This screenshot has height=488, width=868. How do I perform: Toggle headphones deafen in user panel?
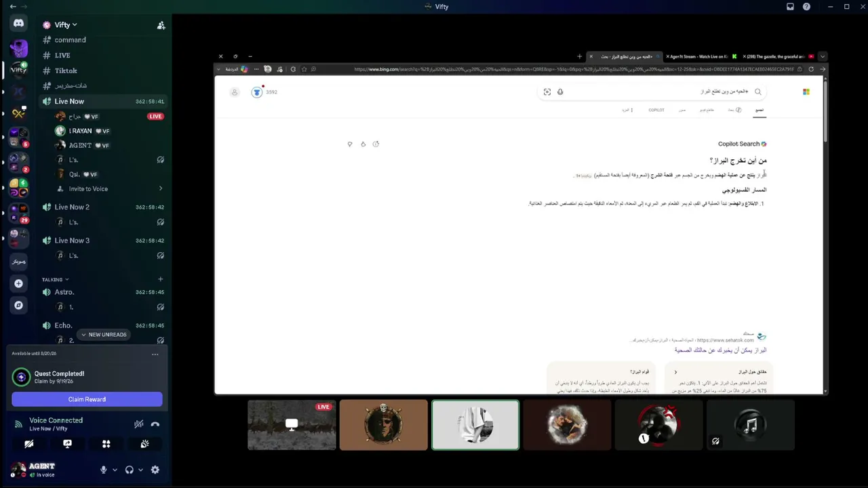pyautogui.click(x=130, y=470)
